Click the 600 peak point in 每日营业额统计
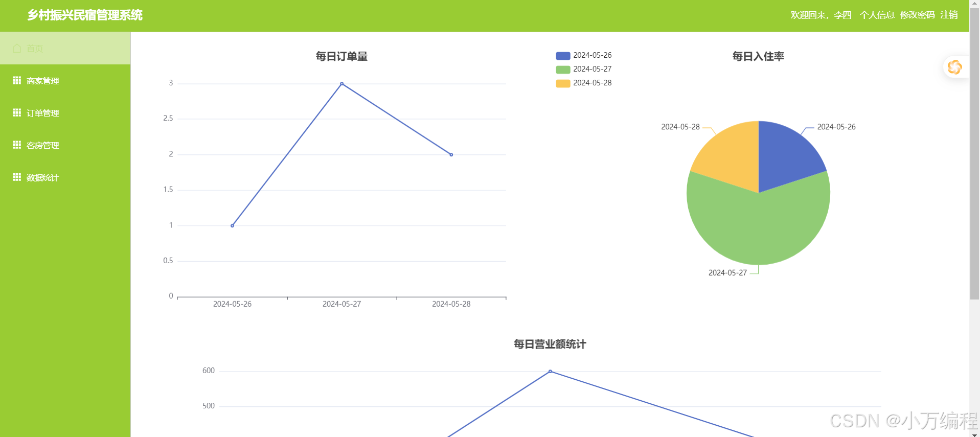 point(550,371)
